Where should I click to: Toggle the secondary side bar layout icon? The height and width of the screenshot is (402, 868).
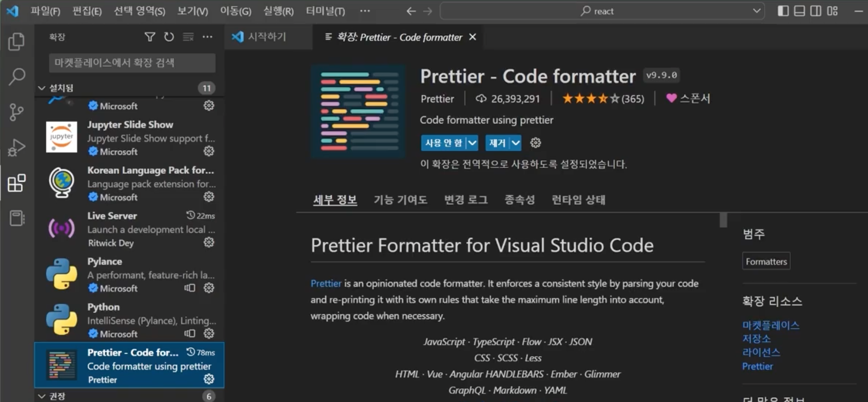coord(816,11)
